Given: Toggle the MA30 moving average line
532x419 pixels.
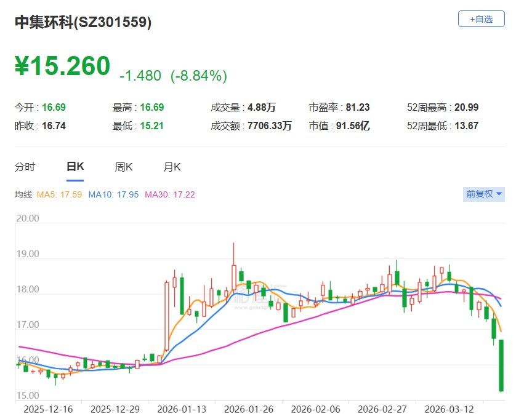Looking at the screenshot, I should (169, 194).
